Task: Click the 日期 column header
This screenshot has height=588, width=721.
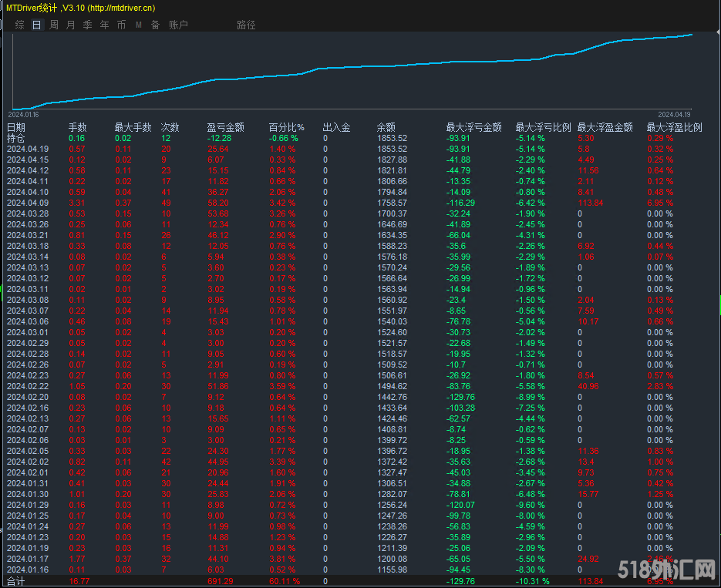Action: pos(16,127)
